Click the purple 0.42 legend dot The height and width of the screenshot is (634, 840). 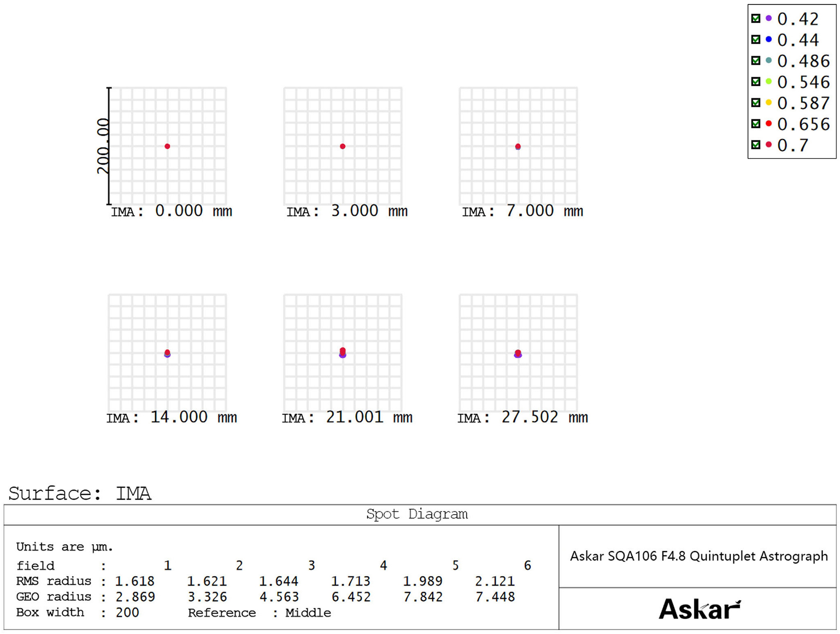(x=769, y=18)
